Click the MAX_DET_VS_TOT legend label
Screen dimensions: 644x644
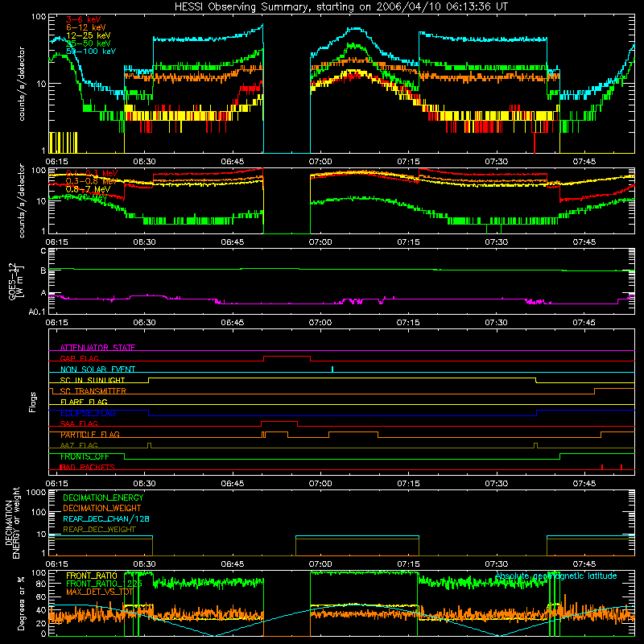(x=100, y=592)
